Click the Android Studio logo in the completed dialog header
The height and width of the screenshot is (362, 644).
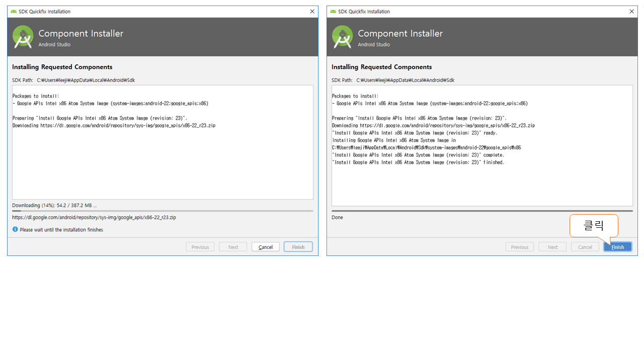click(343, 37)
